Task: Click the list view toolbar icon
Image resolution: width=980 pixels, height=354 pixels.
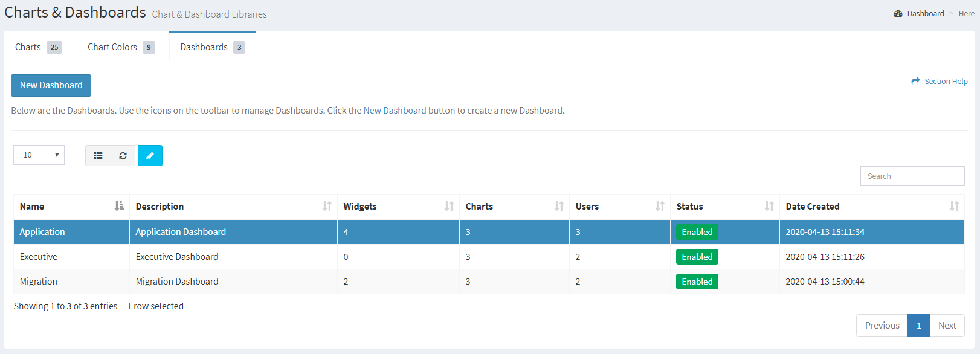Action: click(x=98, y=156)
